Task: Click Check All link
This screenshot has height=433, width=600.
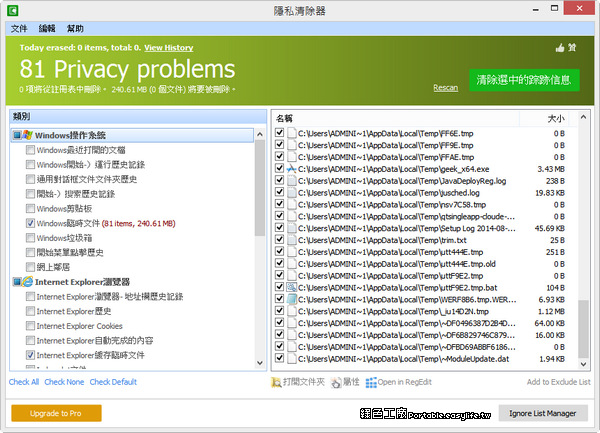Action: (24, 382)
